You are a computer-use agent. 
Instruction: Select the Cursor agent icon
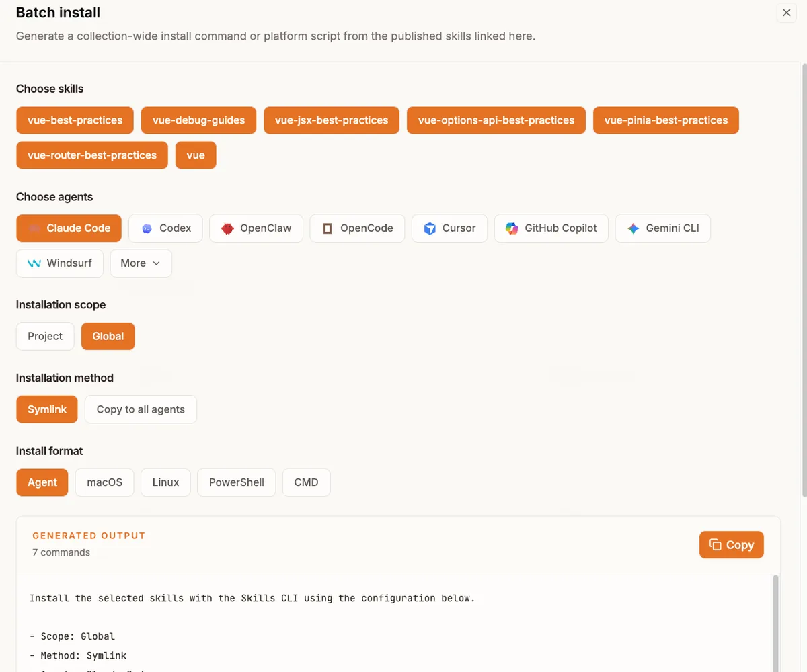[430, 228]
